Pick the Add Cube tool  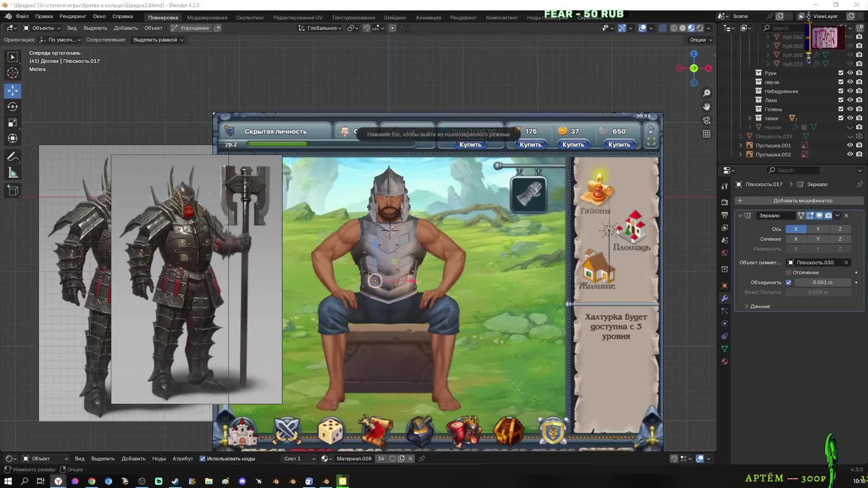tap(13, 191)
